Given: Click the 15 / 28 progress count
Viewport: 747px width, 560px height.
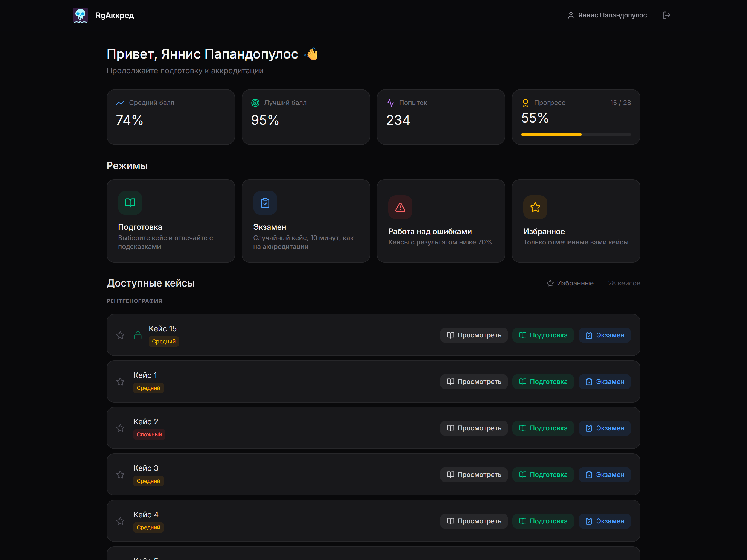Looking at the screenshot, I should [x=620, y=103].
